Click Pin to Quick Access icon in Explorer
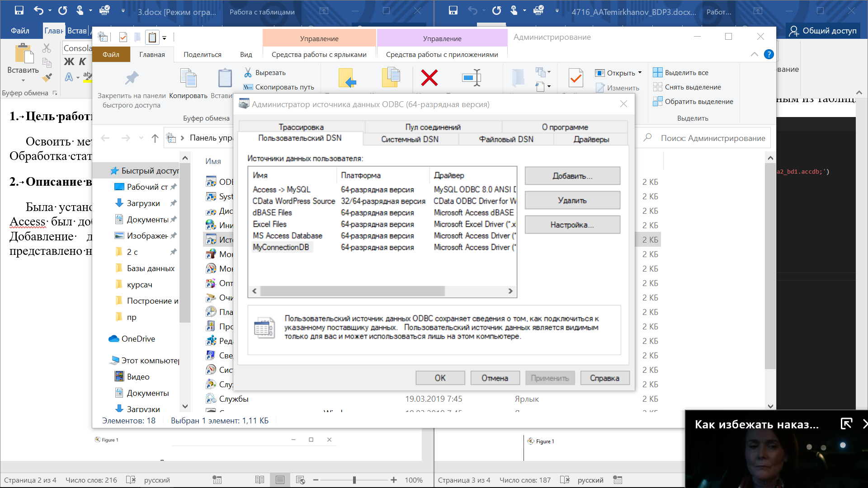The height and width of the screenshot is (488, 868). (132, 78)
